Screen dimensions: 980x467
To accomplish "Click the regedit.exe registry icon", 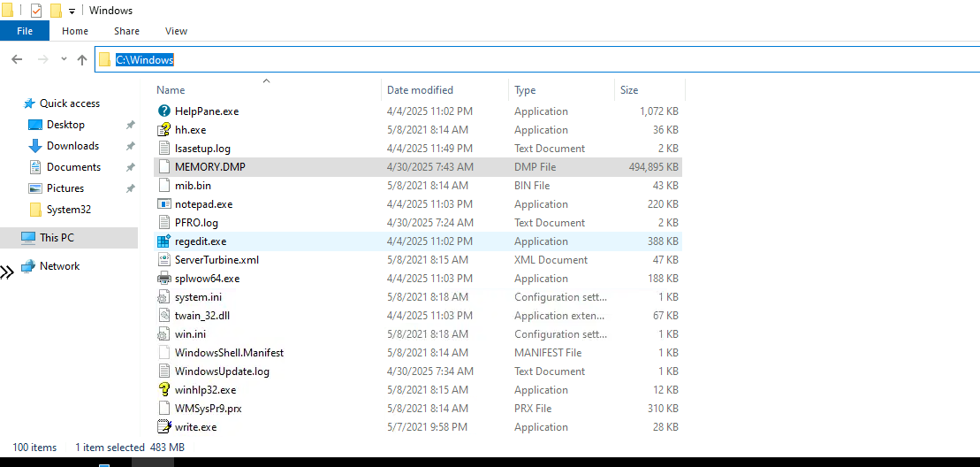I will point(164,241).
